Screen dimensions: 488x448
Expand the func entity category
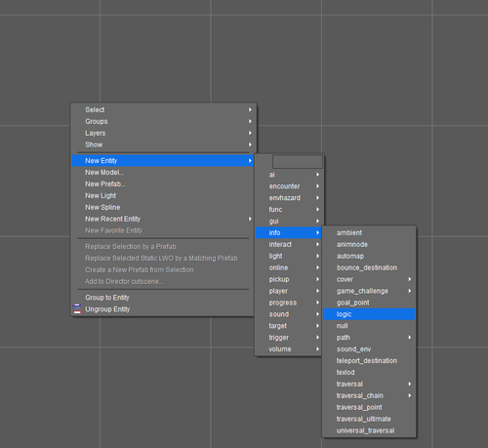pos(289,210)
